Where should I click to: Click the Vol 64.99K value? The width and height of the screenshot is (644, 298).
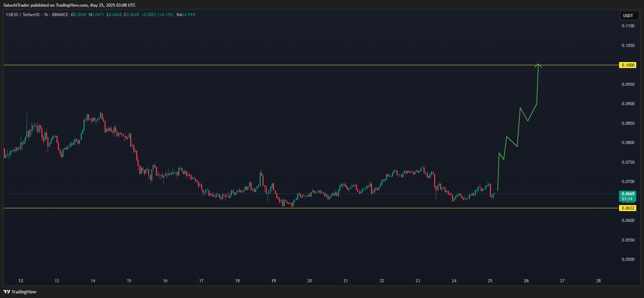pos(186,15)
